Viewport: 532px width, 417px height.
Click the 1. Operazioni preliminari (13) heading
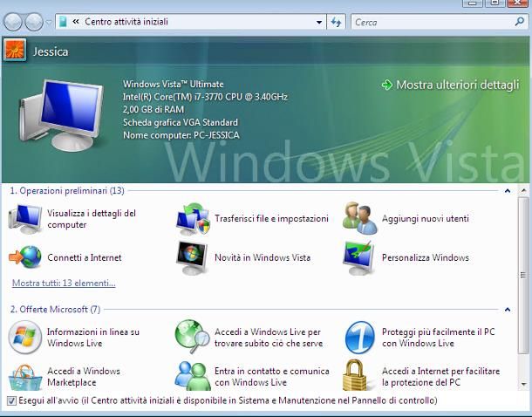coord(67,191)
